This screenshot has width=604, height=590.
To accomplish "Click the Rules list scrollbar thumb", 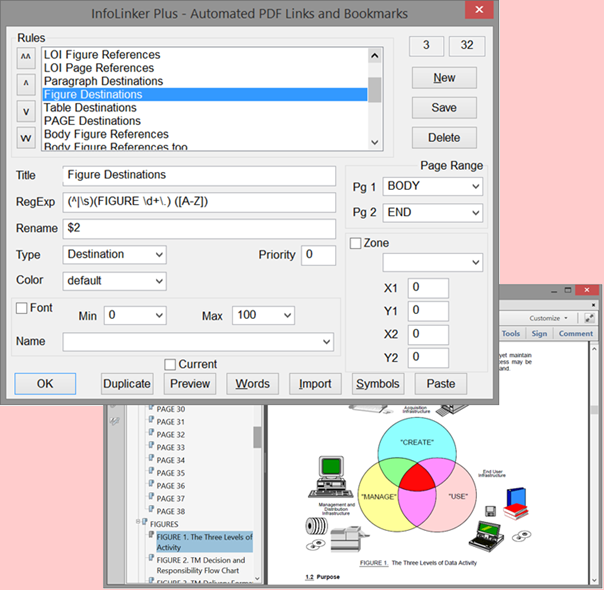I will click(374, 90).
